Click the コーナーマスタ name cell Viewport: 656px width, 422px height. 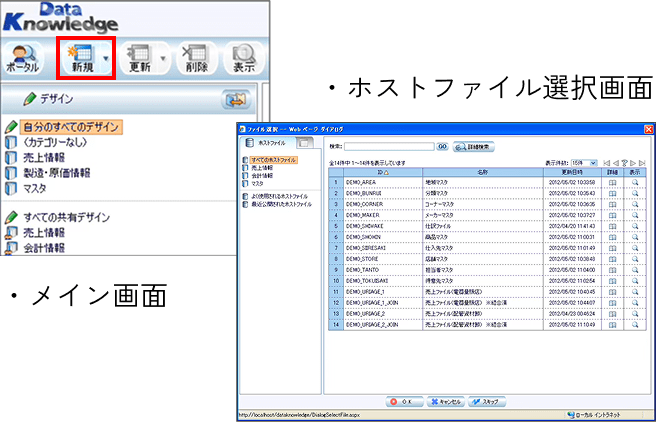click(x=483, y=205)
